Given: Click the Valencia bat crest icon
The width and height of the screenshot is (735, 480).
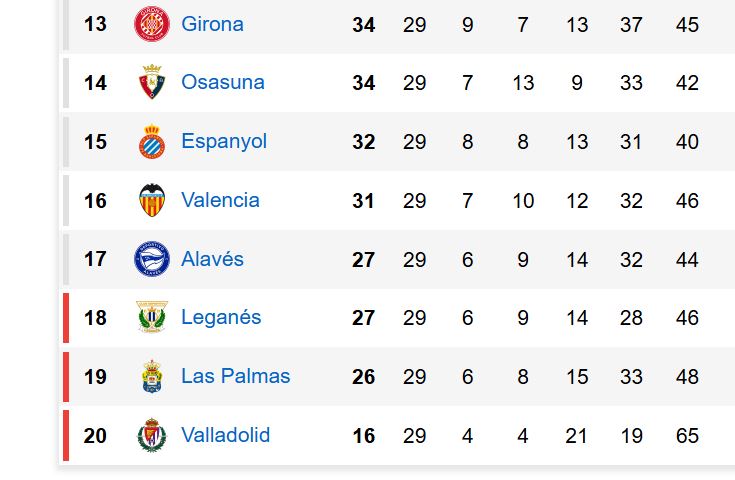Looking at the screenshot, I should (x=152, y=200).
